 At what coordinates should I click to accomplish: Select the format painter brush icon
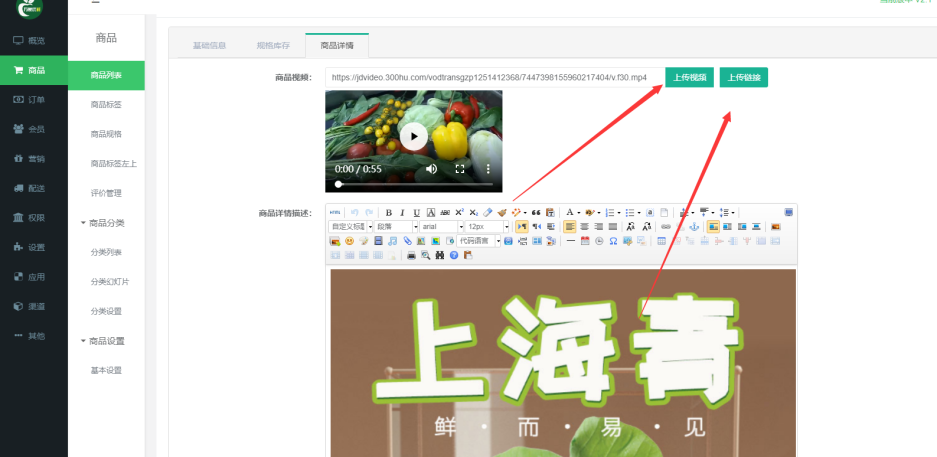coord(502,213)
